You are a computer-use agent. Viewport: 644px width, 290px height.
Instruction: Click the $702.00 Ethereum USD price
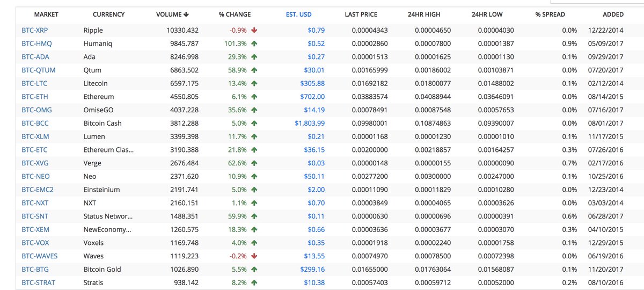(312, 97)
